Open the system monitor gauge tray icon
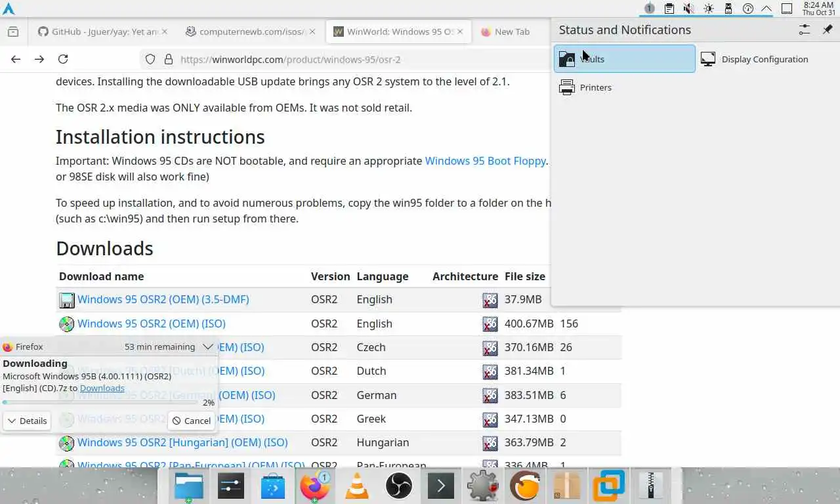 [x=747, y=9]
